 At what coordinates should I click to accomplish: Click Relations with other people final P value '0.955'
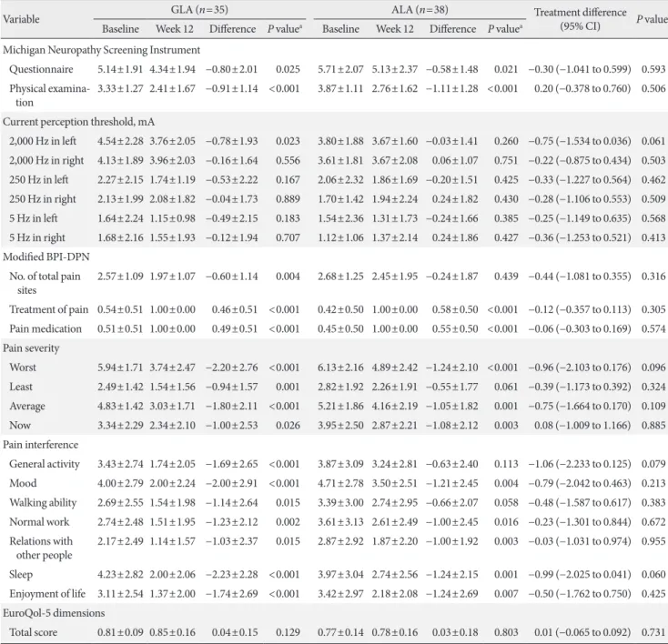point(653,541)
